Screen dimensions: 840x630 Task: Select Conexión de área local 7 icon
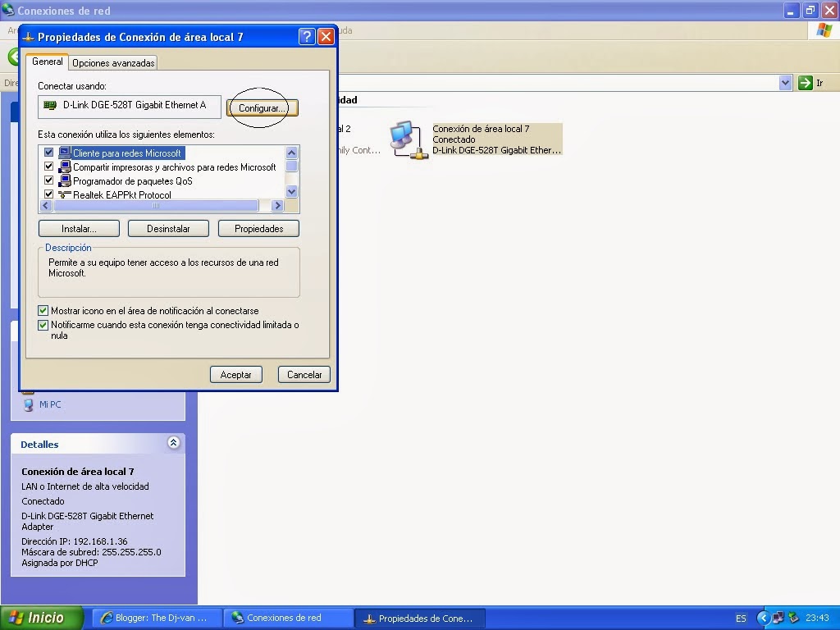409,139
